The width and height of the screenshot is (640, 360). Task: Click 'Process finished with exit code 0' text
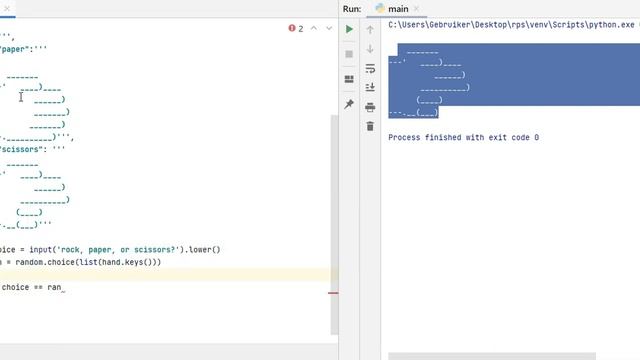463,138
